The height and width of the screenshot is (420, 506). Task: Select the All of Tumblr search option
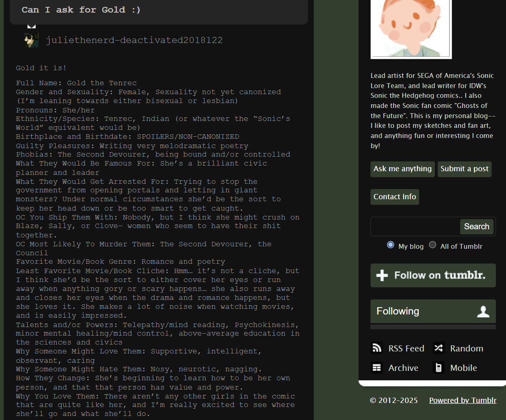click(433, 245)
